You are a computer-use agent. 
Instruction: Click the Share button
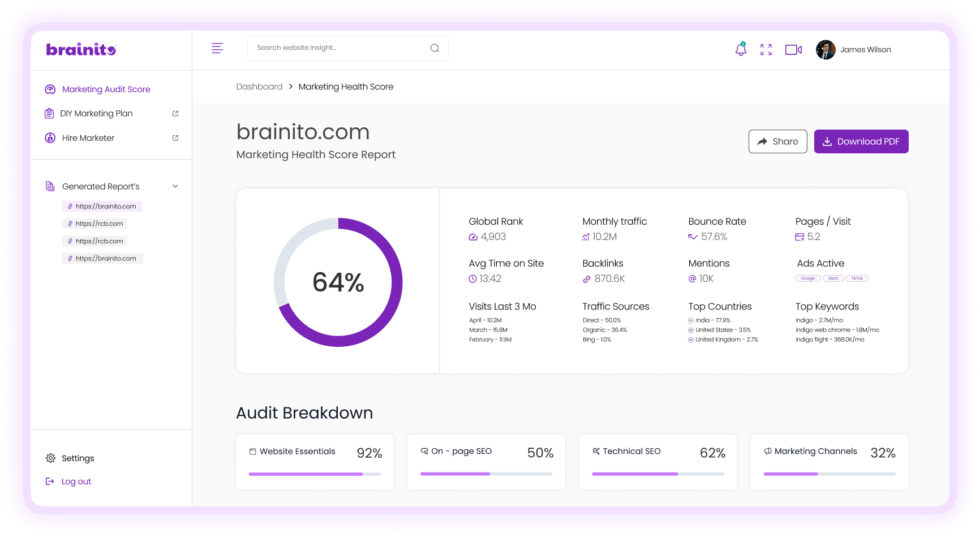point(778,141)
